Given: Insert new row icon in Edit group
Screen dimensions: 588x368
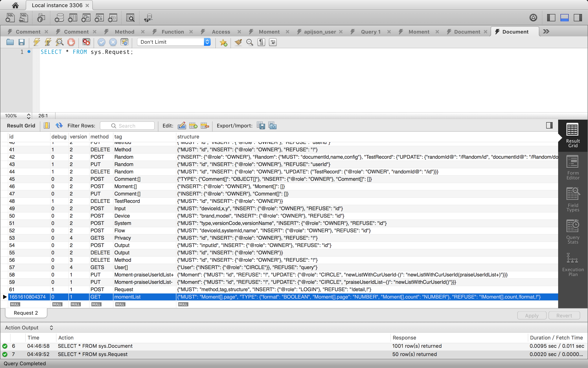Looking at the screenshot, I should click(x=193, y=126).
